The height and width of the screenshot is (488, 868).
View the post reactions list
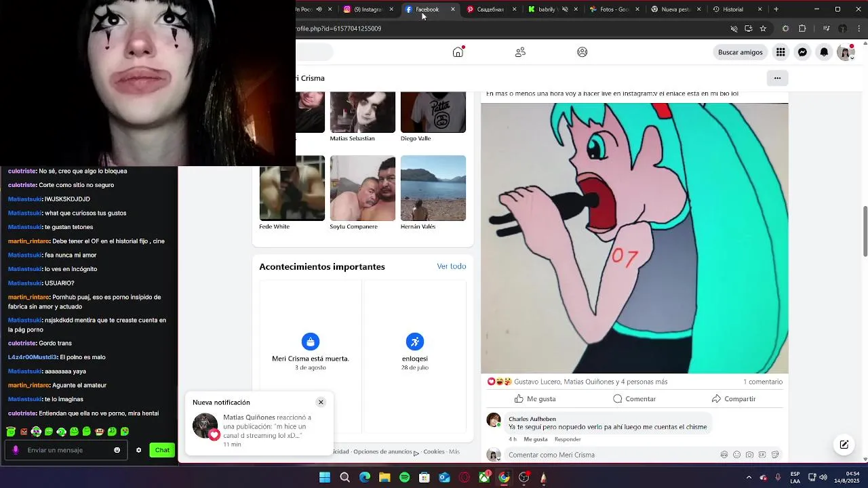click(x=578, y=382)
